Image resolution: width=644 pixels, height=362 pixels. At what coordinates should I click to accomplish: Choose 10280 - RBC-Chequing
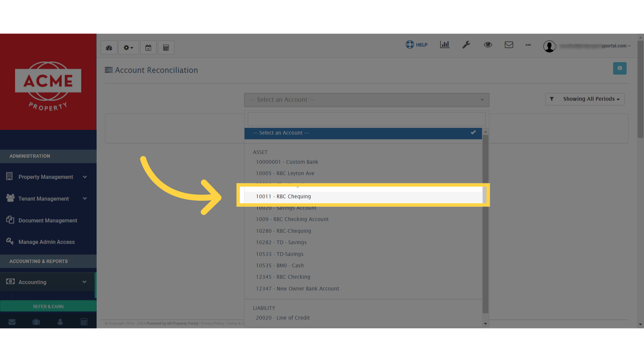tap(363, 231)
